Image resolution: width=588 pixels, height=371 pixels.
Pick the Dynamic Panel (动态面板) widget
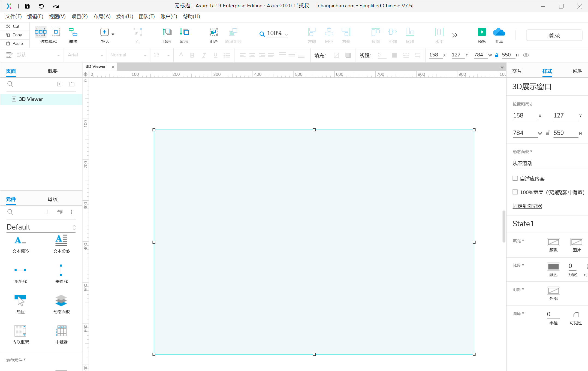click(61, 301)
